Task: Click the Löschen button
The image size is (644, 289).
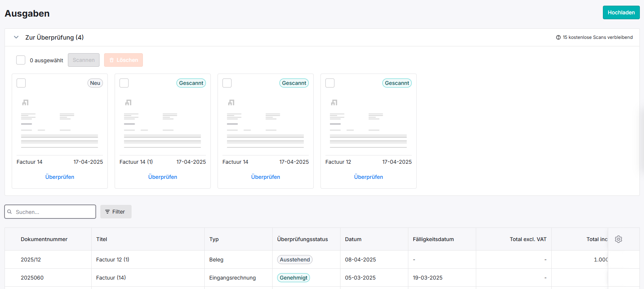Action: point(123,60)
